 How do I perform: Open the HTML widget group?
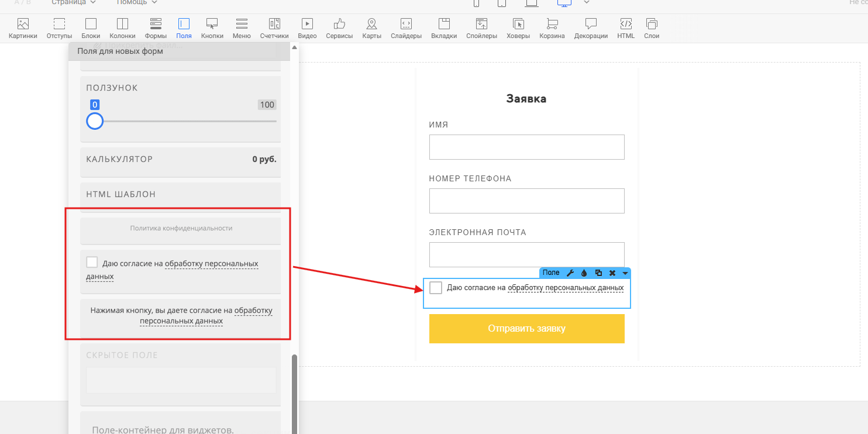click(x=626, y=29)
